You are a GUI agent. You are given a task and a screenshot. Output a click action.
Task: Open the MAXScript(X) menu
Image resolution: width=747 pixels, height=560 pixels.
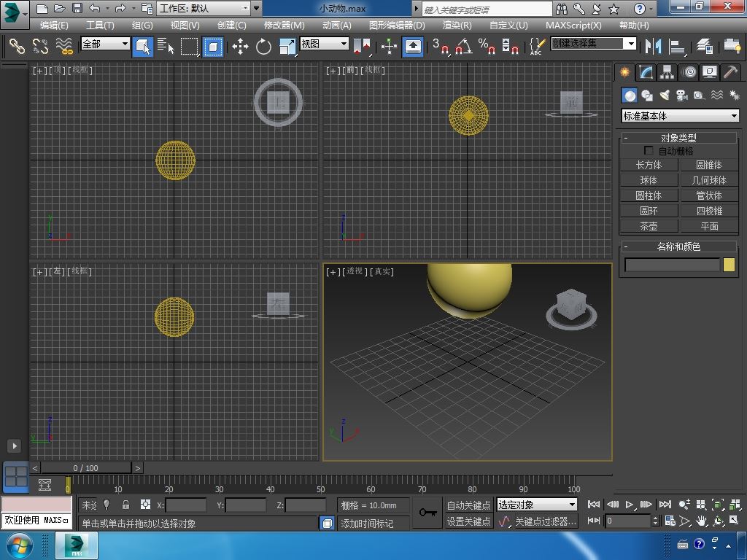click(573, 26)
